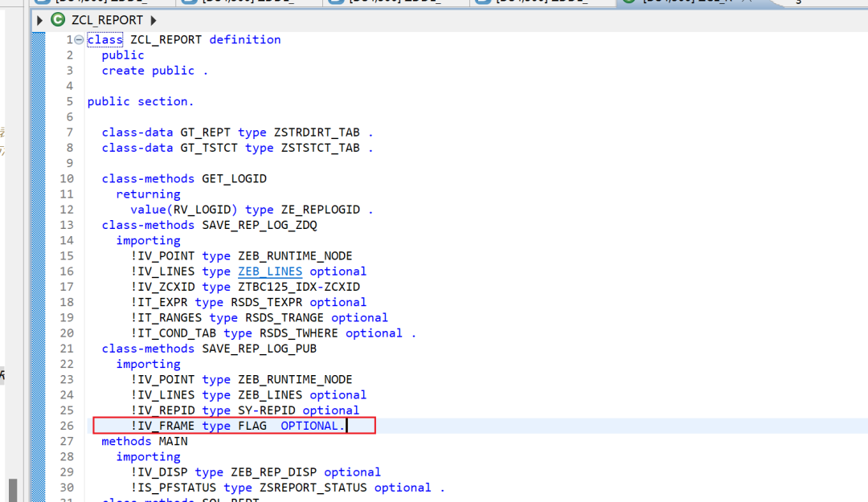Click the SAVE_REP_LOG_PUB method name
The image size is (868, 502).
260,349
